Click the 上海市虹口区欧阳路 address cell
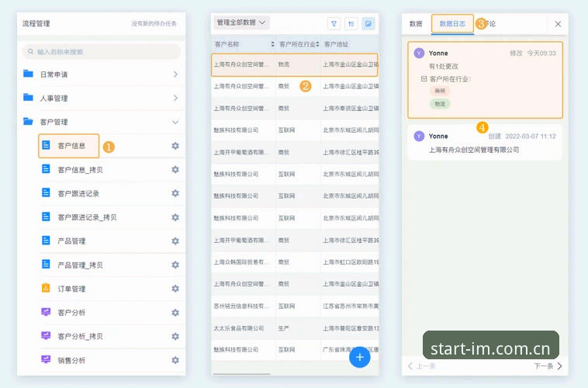Image resolution: width=588 pixels, height=388 pixels. pos(351,262)
